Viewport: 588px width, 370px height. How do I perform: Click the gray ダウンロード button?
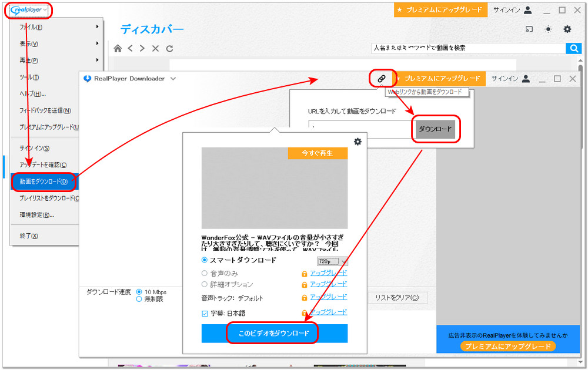(435, 129)
